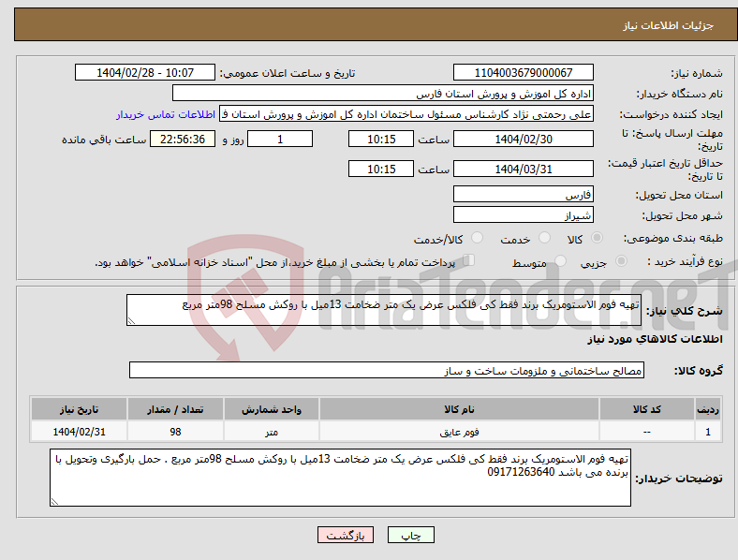Click the متر unit cell
Screen dimensions: 738x560
(272, 432)
